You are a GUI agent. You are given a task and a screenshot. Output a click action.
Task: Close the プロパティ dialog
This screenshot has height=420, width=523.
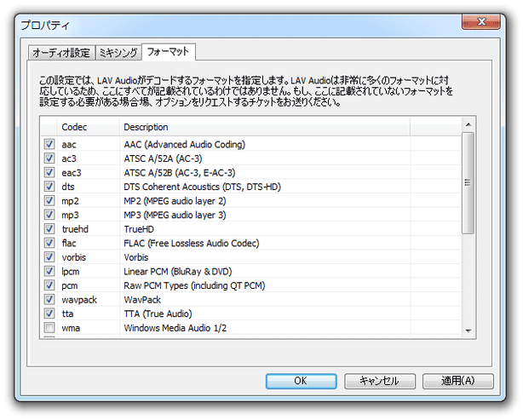[481, 22]
